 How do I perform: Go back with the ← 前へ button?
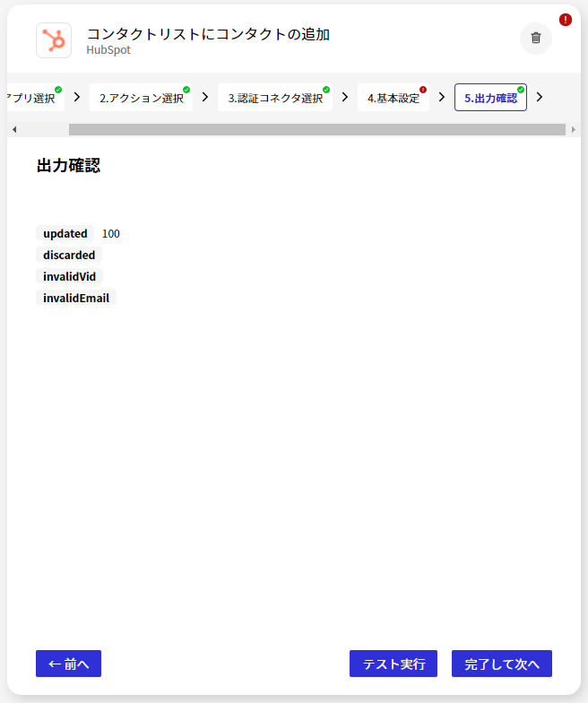[68, 664]
